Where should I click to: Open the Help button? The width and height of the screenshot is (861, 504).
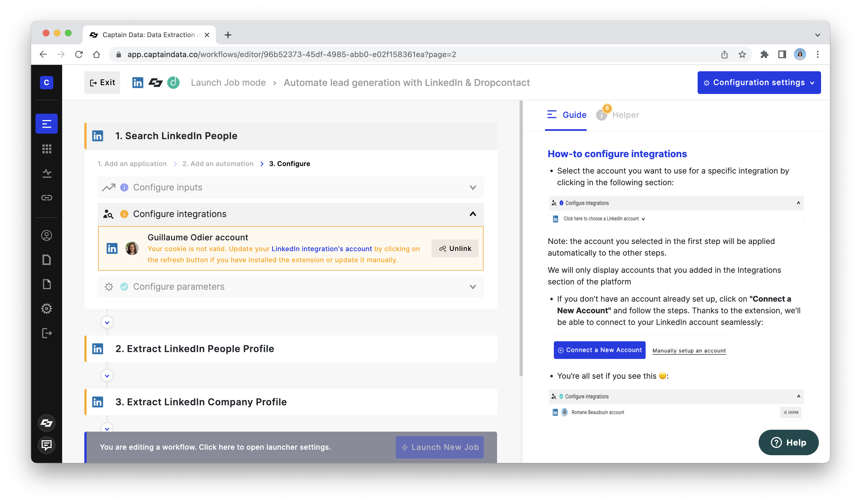click(789, 442)
